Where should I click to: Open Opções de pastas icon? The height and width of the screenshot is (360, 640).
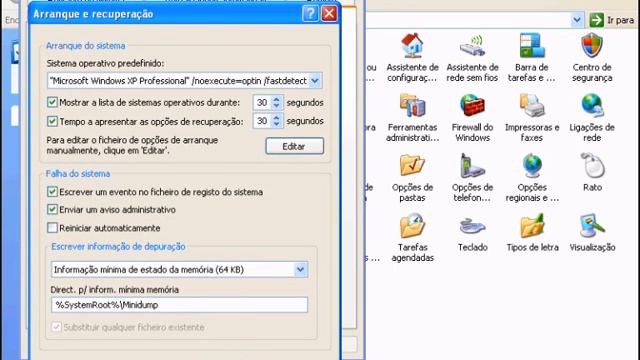[x=412, y=165]
